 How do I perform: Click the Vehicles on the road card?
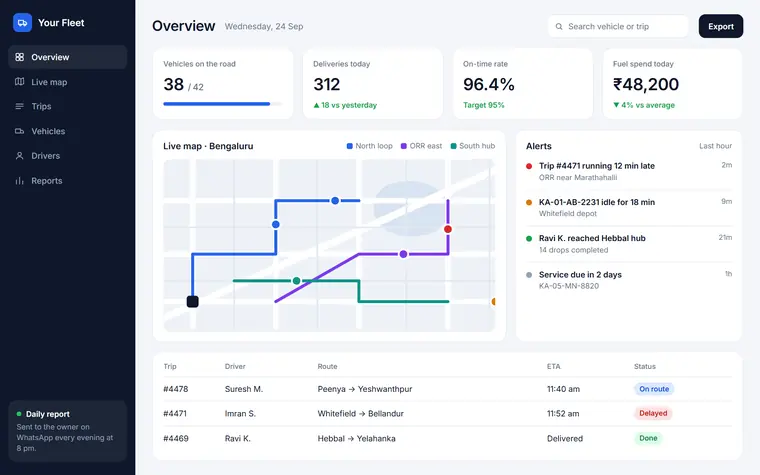(x=223, y=83)
